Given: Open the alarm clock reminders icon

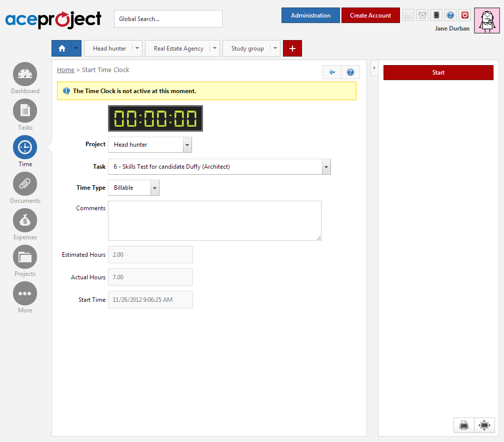Looking at the screenshot, I should pyautogui.click(x=422, y=15).
